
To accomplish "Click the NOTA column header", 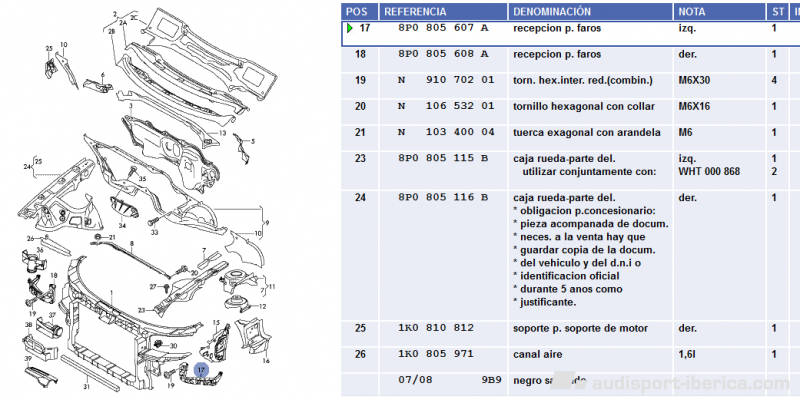I will [719, 11].
